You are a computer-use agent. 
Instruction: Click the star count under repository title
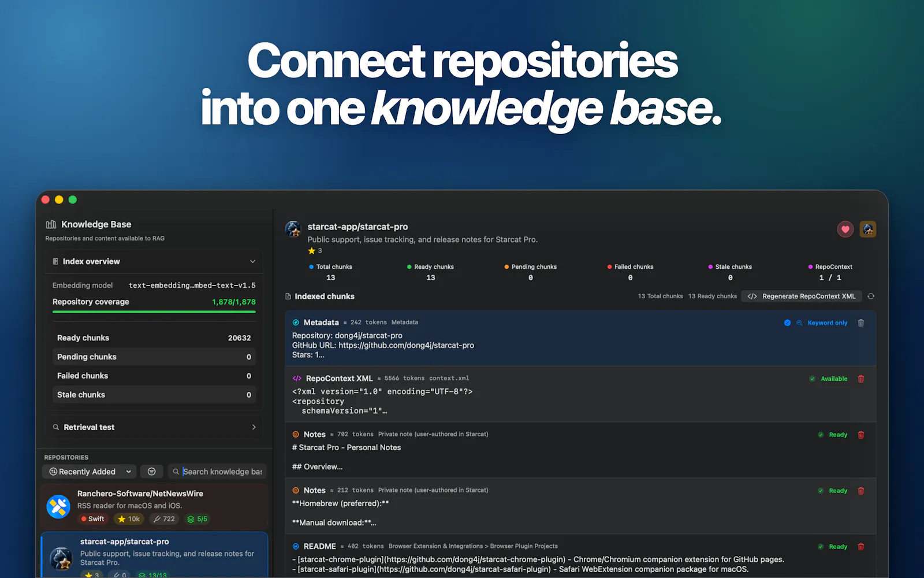(315, 251)
